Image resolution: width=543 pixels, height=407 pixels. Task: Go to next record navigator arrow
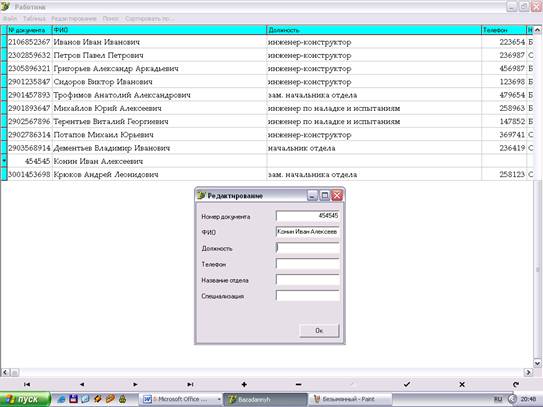click(x=135, y=384)
